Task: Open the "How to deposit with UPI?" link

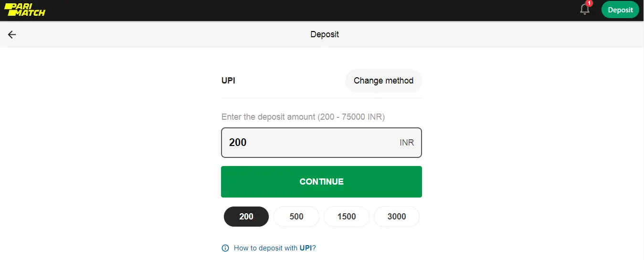Action: click(x=274, y=248)
